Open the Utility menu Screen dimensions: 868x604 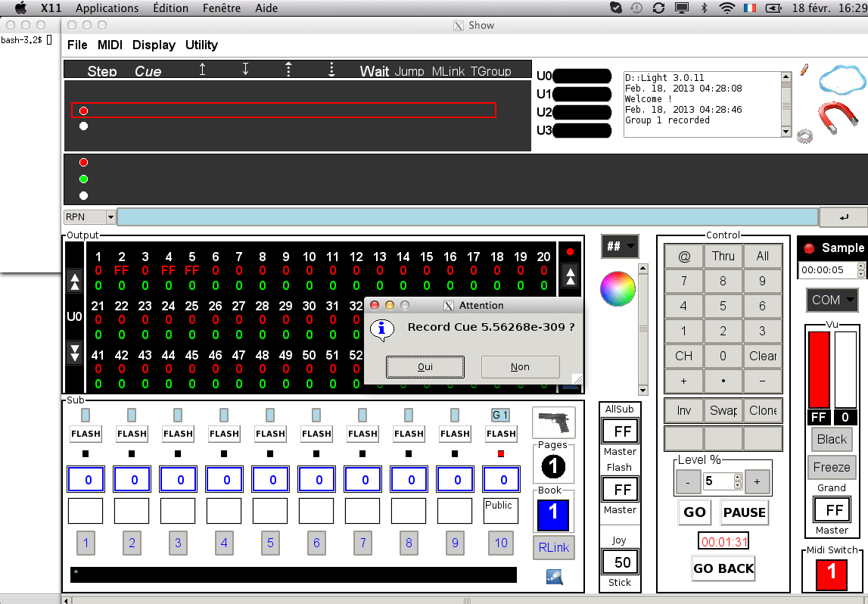(x=201, y=45)
